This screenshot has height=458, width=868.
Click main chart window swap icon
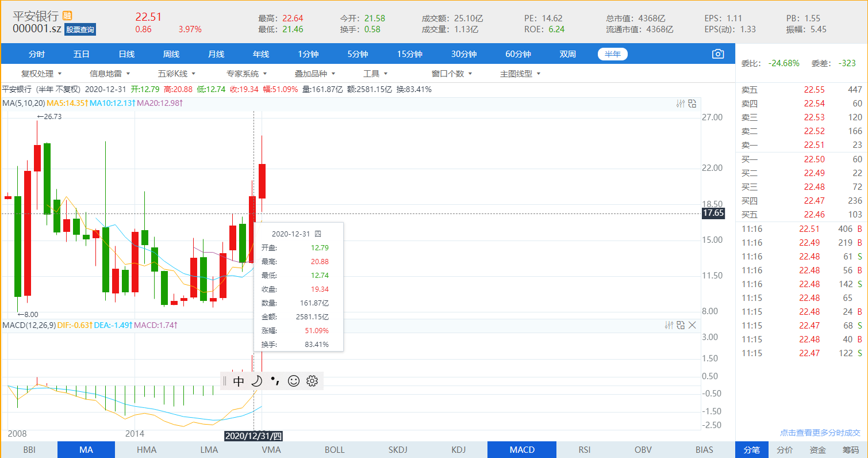692,104
